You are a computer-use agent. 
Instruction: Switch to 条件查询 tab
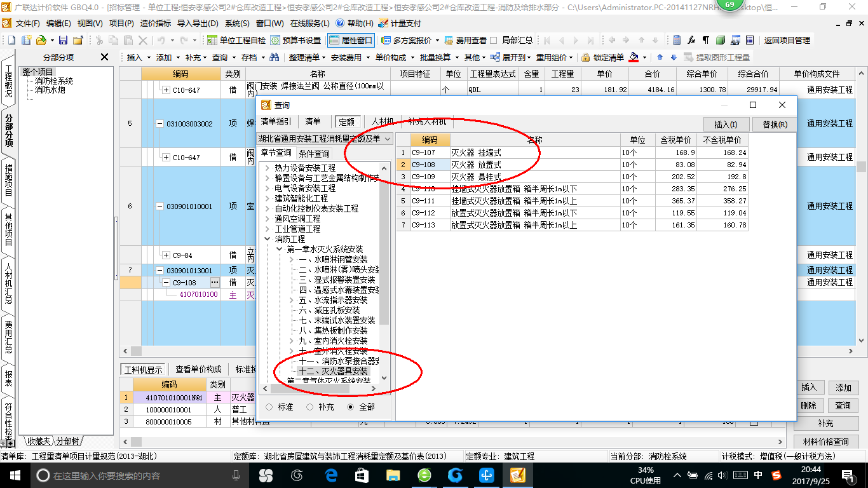314,153
